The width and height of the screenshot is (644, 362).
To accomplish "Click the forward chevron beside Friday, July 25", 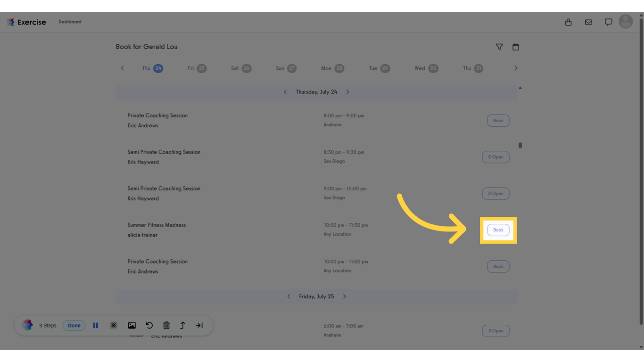I will click(345, 296).
